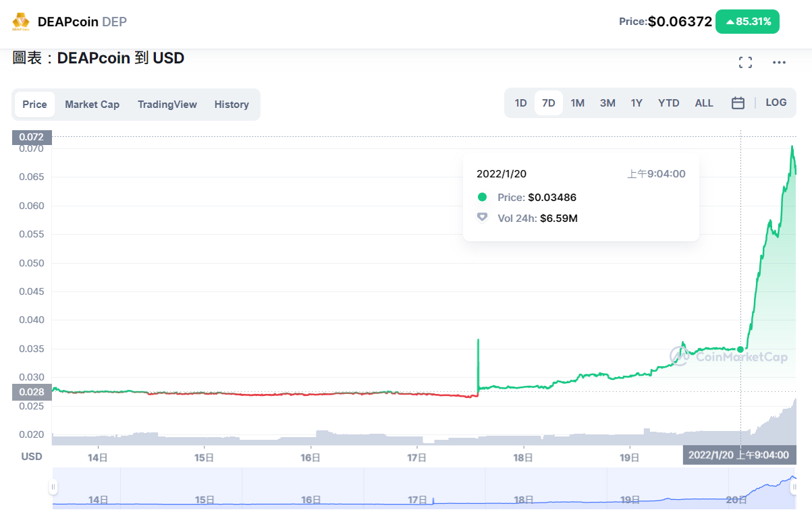This screenshot has height=514, width=812.
Task: Switch to 3M time range
Action: (607, 103)
